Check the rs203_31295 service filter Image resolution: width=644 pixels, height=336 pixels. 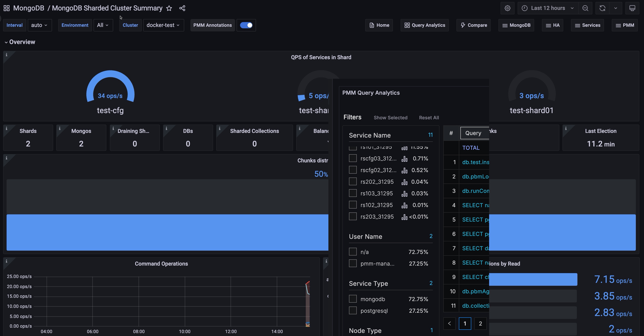[353, 216]
